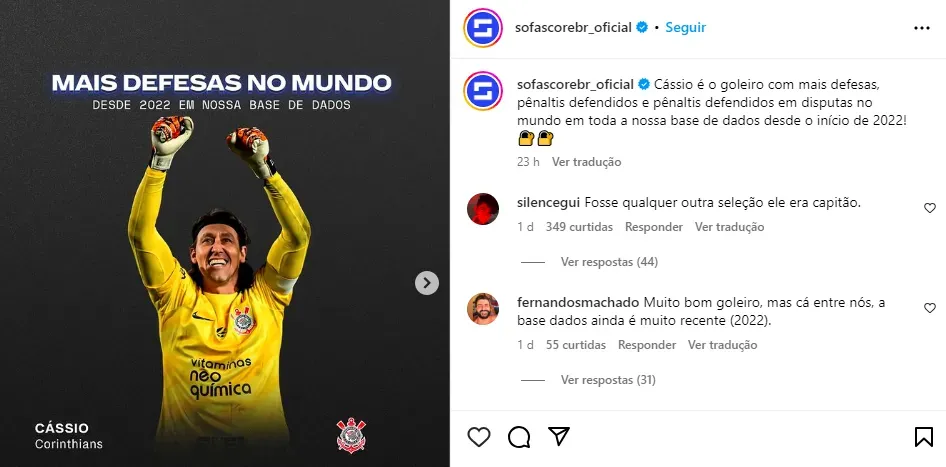Open sofascorebr_oficial story avatar in header
The height and width of the screenshot is (467, 946).
(483, 28)
